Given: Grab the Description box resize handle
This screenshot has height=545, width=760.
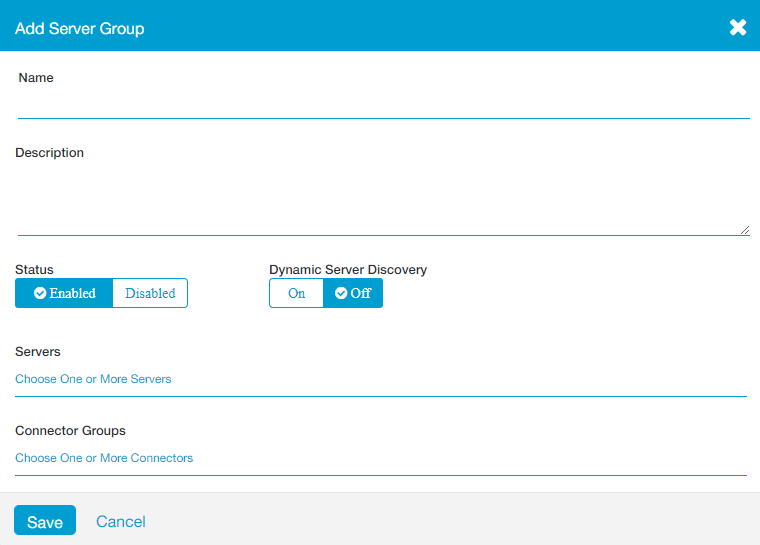Looking at the screenshot, I should pos(745,230).
